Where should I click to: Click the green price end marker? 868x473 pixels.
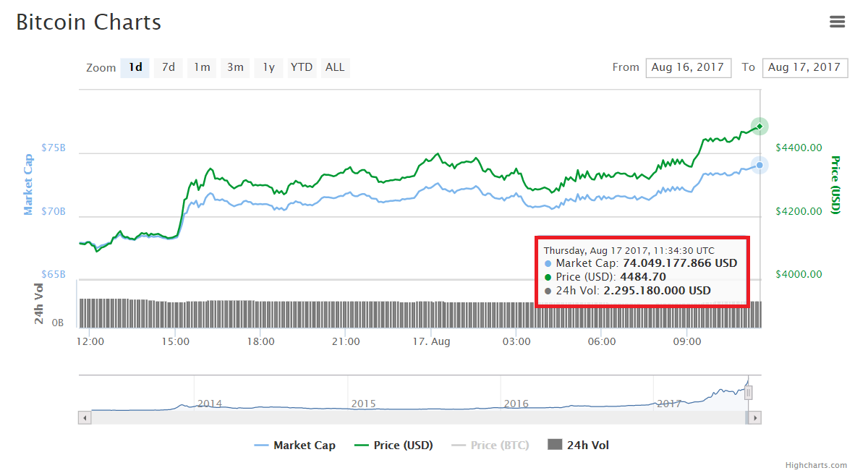point(759,127)
